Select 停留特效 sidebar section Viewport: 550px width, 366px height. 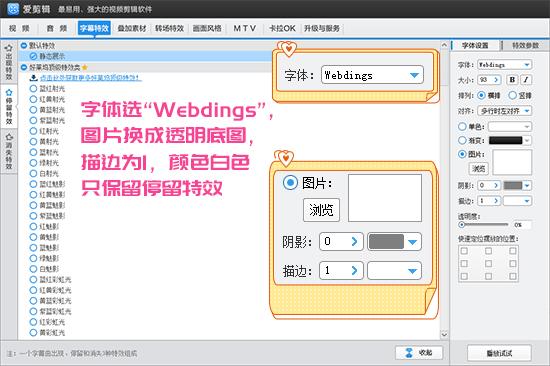pyautogui.click(x=9, y=107)
